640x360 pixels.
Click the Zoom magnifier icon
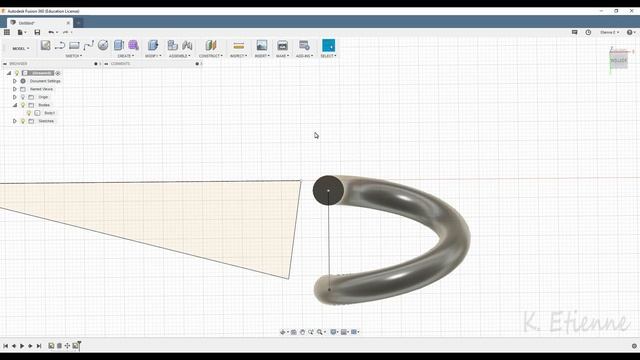click(x=320, y=332)
